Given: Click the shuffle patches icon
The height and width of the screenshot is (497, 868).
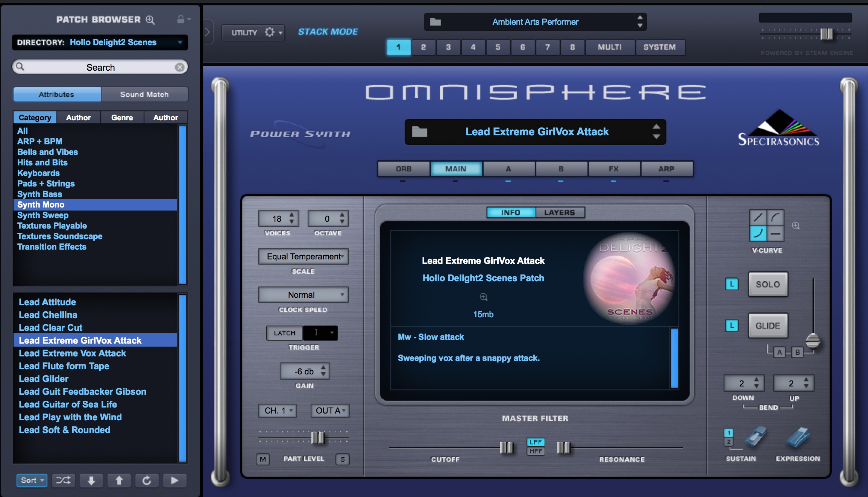Looking at the screenshot, I should (x=63, y=480).
